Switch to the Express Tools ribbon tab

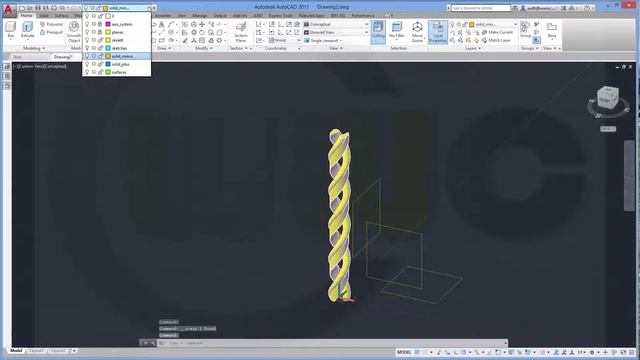coord(280,16)
